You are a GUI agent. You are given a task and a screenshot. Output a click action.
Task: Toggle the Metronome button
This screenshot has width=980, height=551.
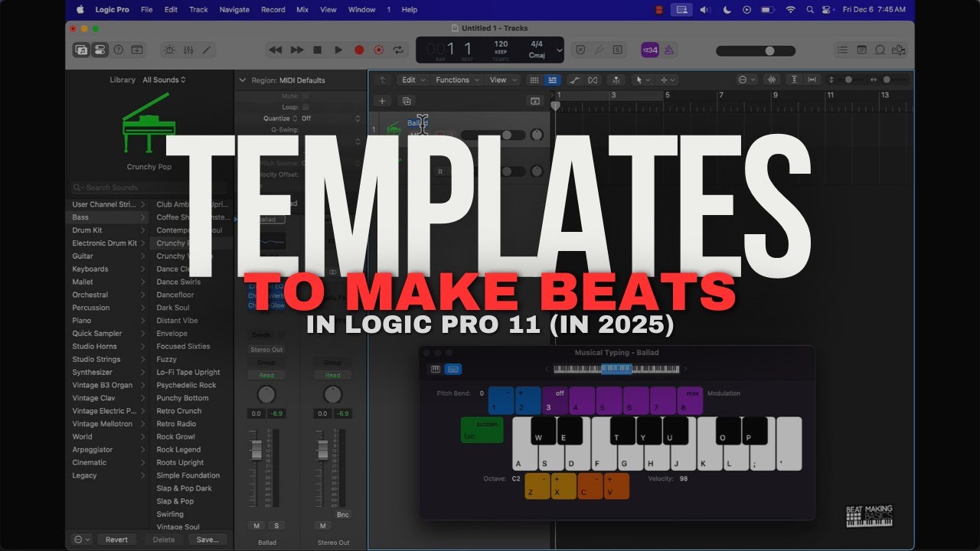pyautogui.click(x=669, y=50)
